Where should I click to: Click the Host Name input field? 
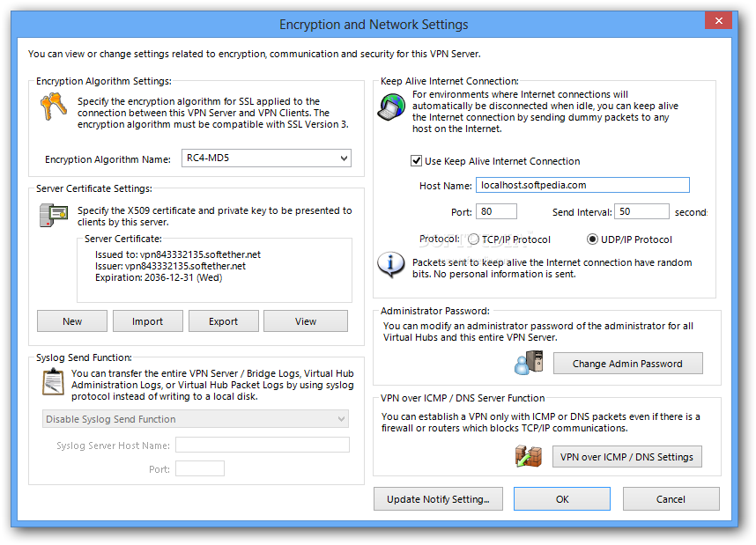[x=582, y=185]
